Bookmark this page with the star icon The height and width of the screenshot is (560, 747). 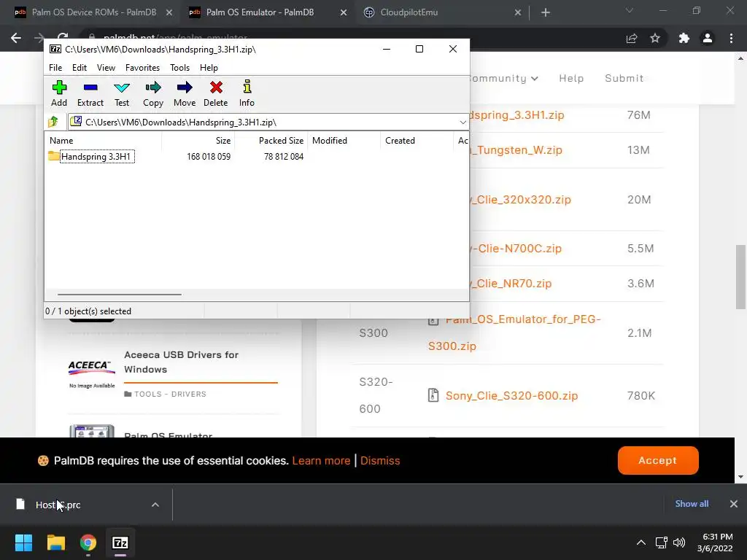pyautogui.click(x=655, y=38)
